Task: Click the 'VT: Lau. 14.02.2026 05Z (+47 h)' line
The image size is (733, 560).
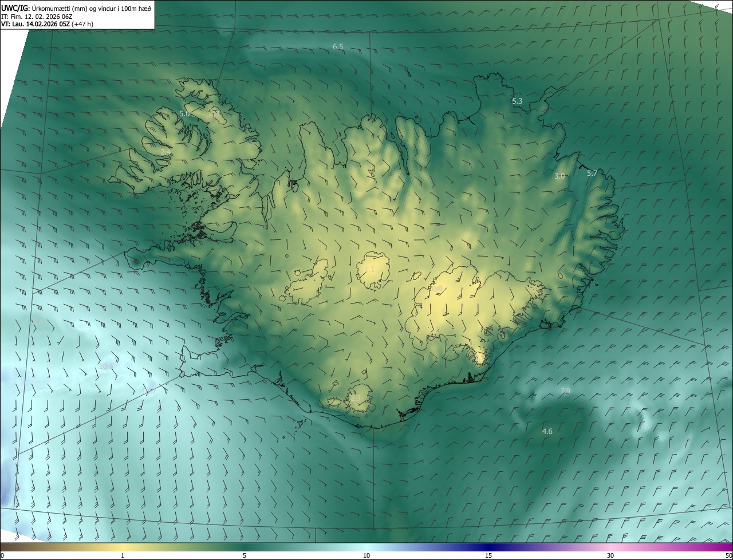Action: click(x=47, y=24)
